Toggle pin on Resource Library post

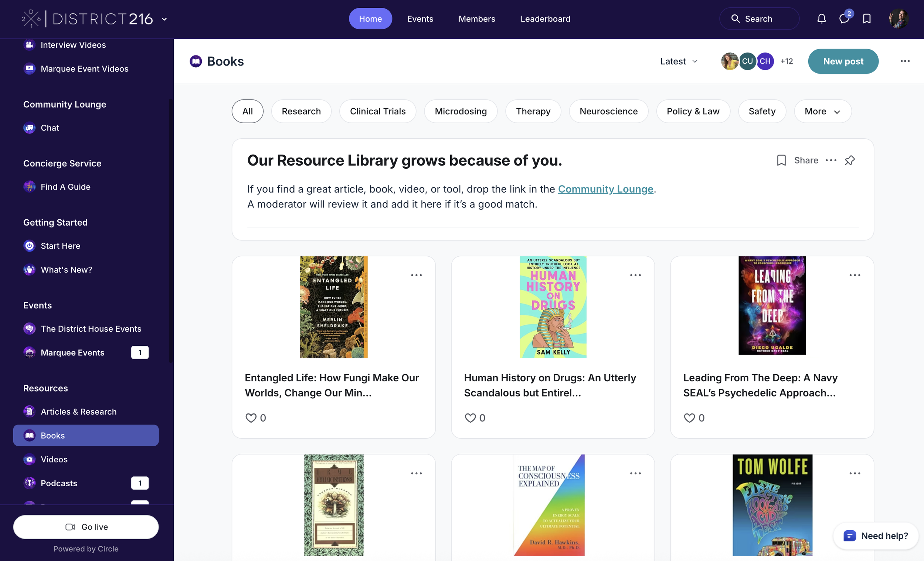850,160
